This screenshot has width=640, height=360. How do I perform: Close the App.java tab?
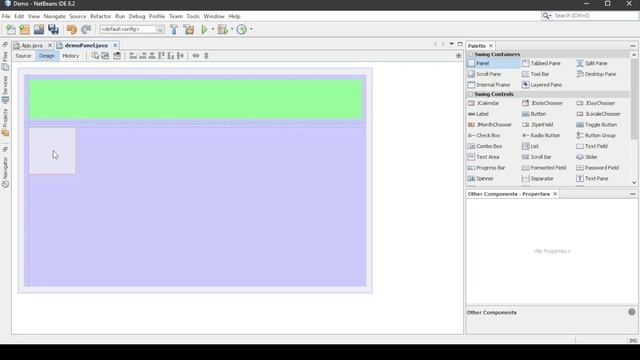50,45
